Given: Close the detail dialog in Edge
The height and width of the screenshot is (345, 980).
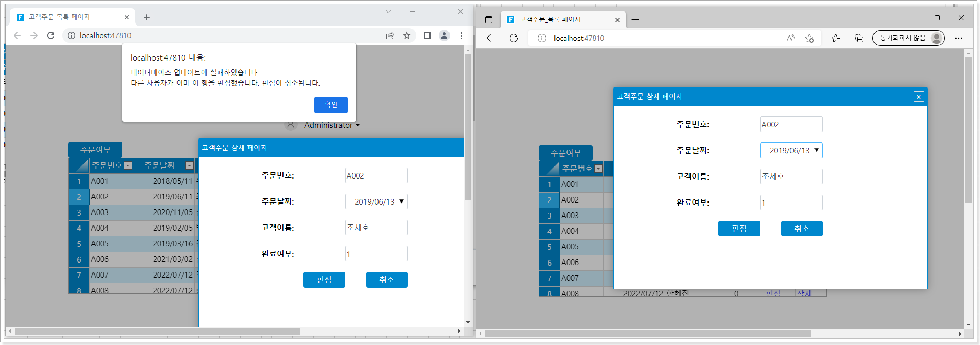Looking at the screenshot, I should point(918,97).
